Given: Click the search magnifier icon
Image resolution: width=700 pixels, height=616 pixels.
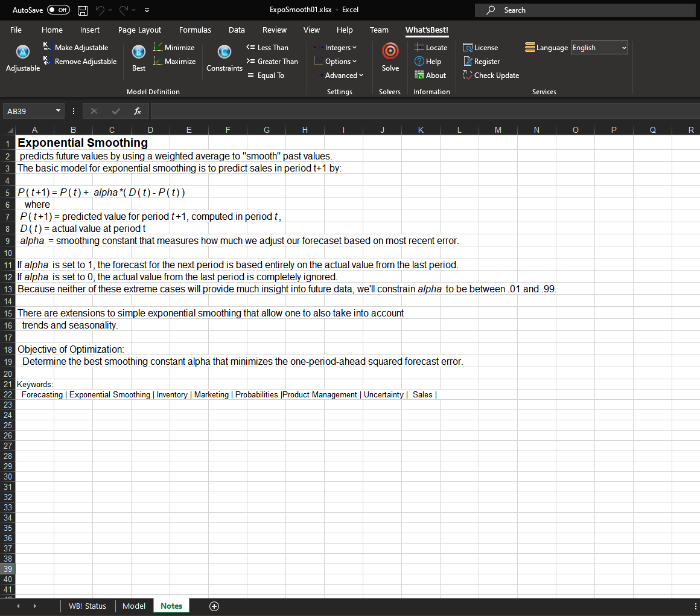Looking at the screenshot, I should pos(491,10).
